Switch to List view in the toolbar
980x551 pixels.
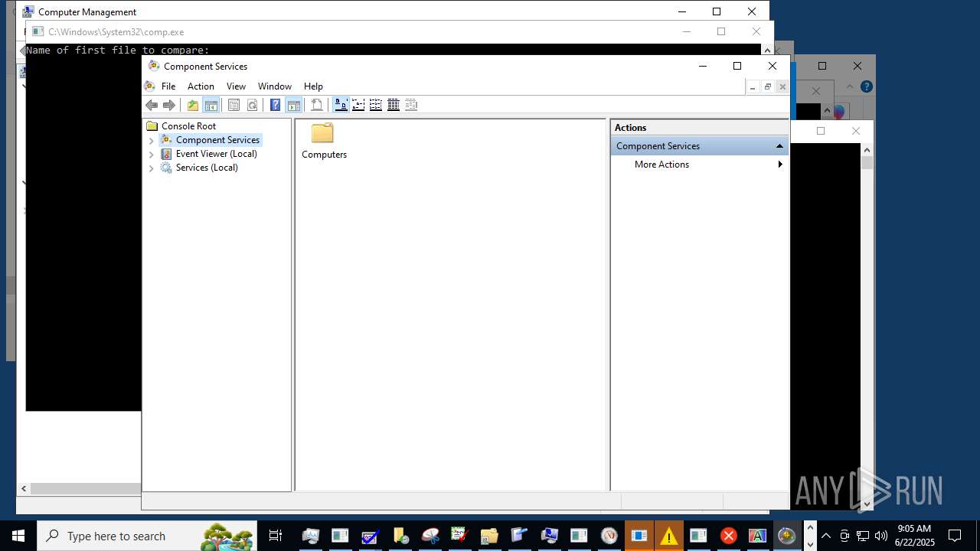point(376,105)
